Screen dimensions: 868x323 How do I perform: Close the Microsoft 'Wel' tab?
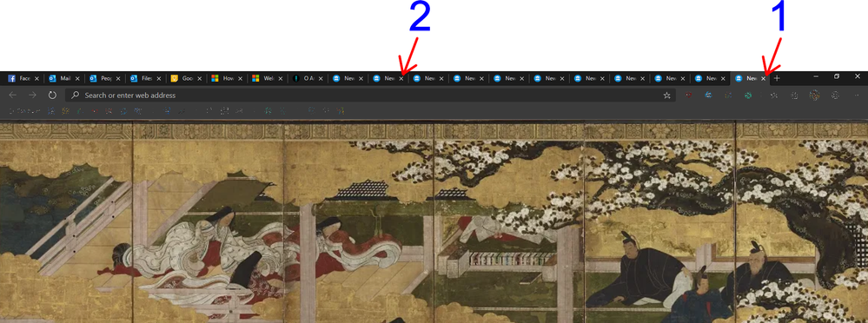[x=280, y=78]
